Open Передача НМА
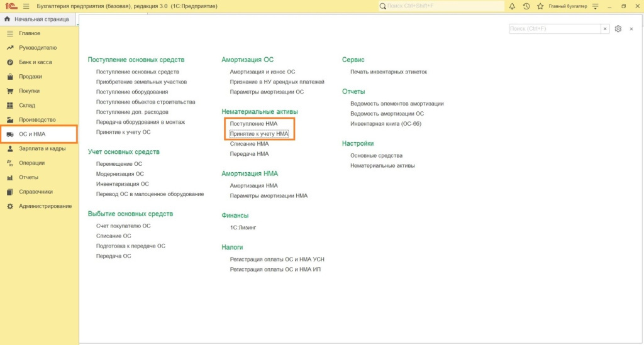The height and width of the screenshot is (345, 644). coord(249,154)
